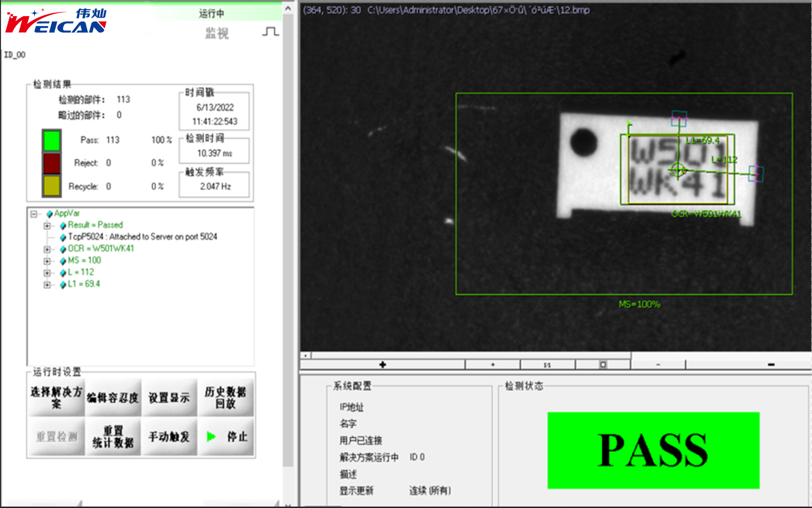Image resolution: width=812 pixels, height=508 pixels.
Task: Click the large zoom-in plus button
Action: click(382, 365)
